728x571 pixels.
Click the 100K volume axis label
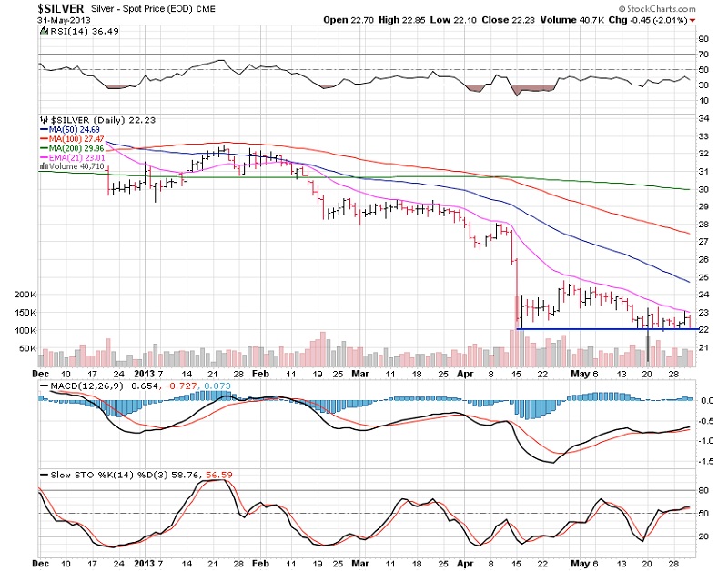(25, 330)
